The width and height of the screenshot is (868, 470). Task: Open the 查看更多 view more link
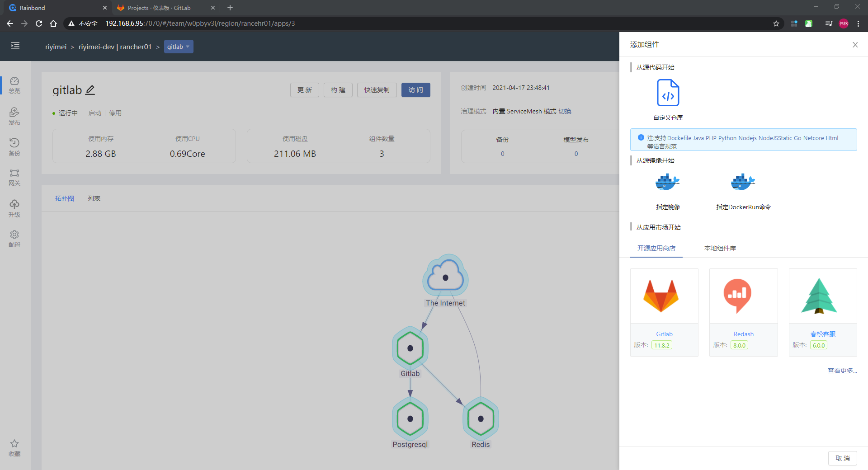coord(842,371)
